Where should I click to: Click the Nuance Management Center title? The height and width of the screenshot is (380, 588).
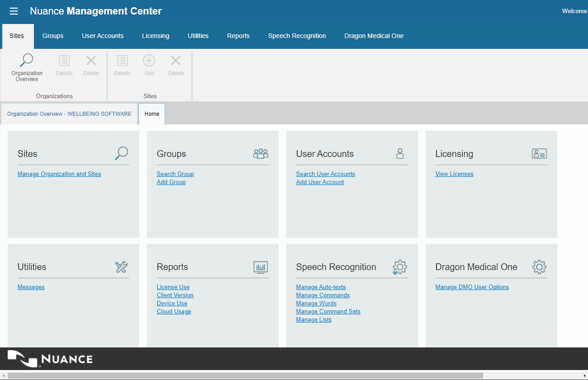(x=96, y=11)
